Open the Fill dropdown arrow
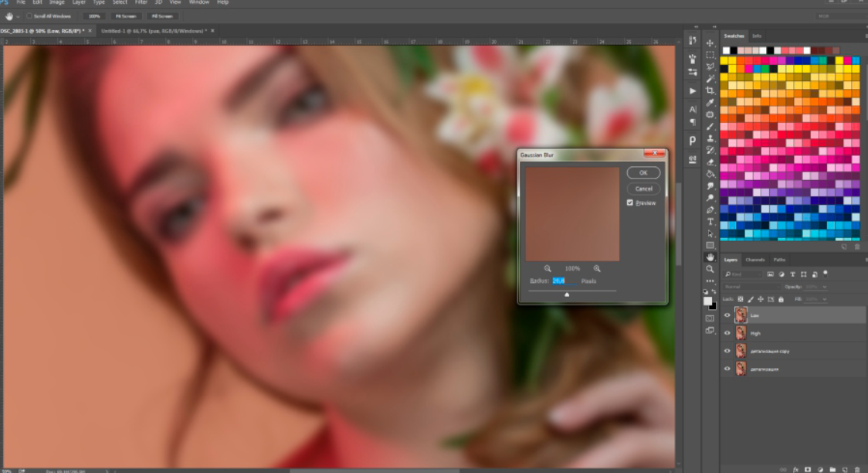This screenshot has height=473, width=868. point(824,299)
